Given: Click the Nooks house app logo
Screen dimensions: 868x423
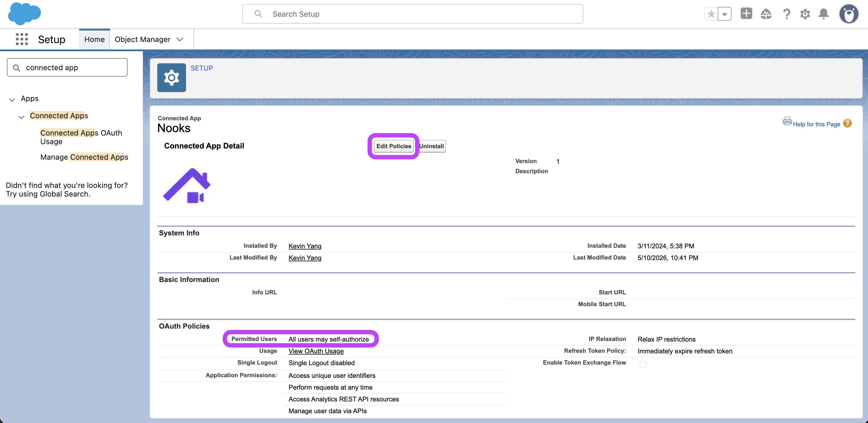Looking at the screenshot, I should point(187,186).
